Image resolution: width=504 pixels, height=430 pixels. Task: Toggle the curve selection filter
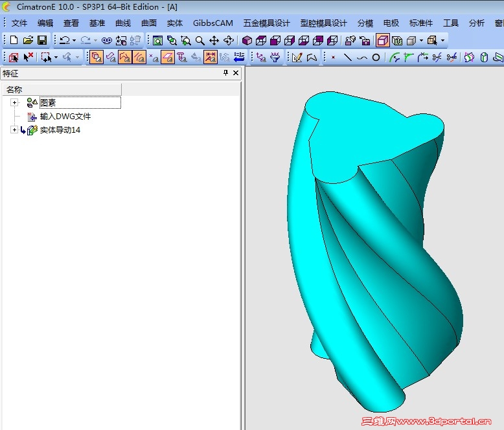click(139, 58)
